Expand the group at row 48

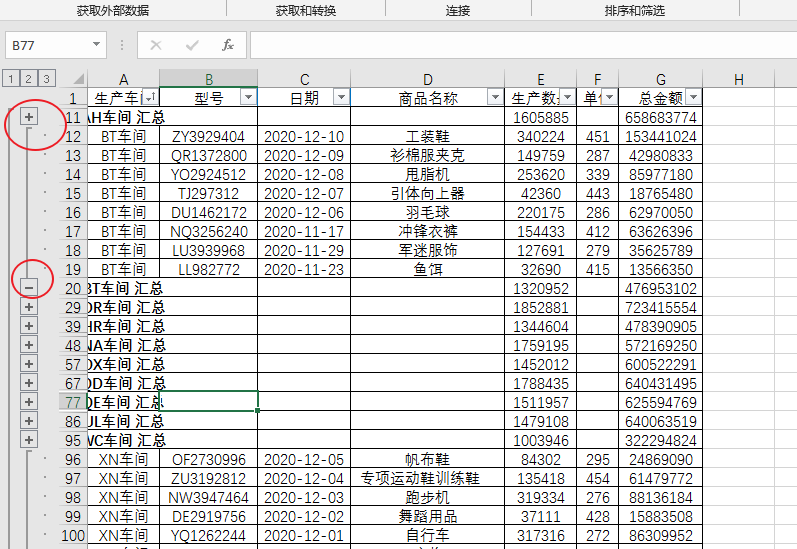click(29, 345)
